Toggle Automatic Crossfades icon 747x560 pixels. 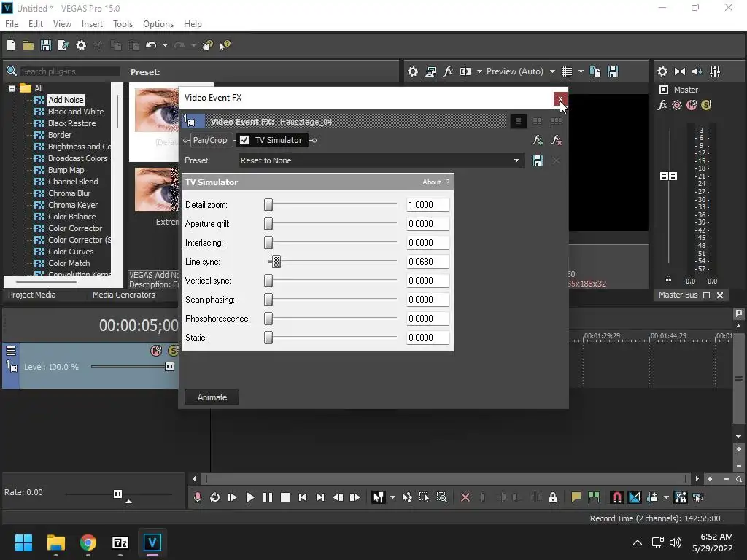pos(635,497)
